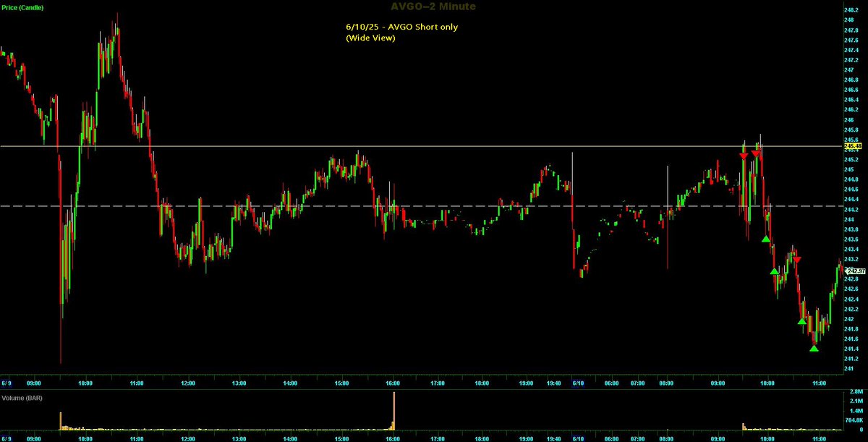Select the green cover triangle near 243
The image size is (868, 442).
coord(774,271)
